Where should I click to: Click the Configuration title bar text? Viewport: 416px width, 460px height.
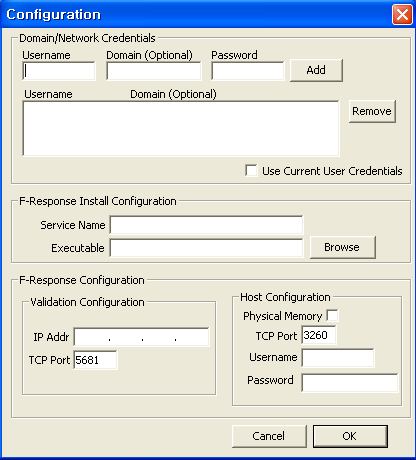53,15
